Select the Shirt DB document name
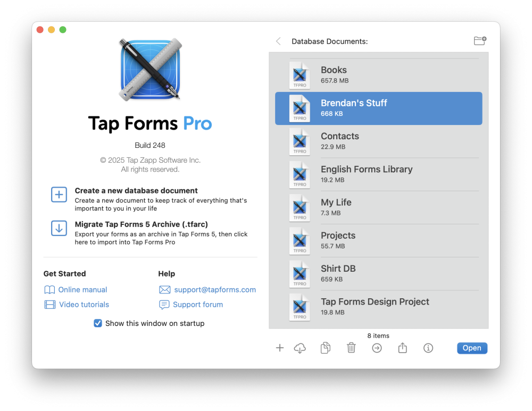This screenshot has height=411, width=532. pyautogui.click(x=338, y=269)
